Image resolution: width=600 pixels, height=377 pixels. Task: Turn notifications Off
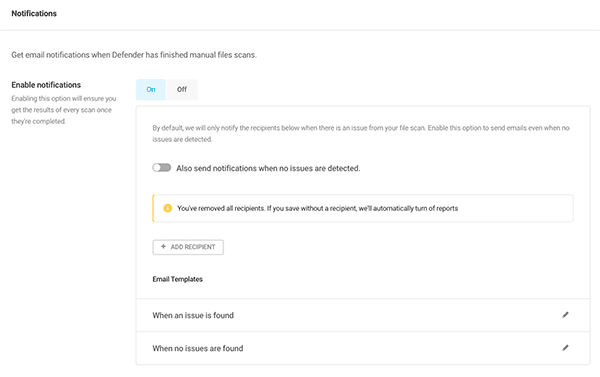[182, 90]
